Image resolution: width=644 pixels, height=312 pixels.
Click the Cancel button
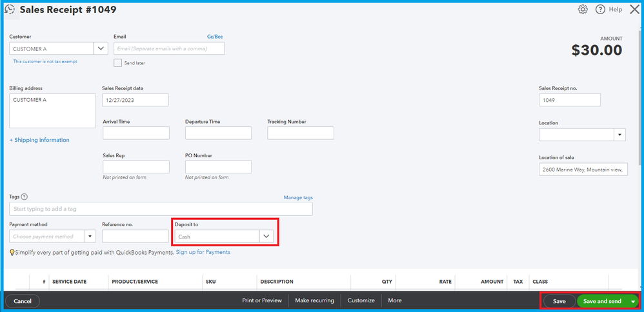tap(23, 301)
